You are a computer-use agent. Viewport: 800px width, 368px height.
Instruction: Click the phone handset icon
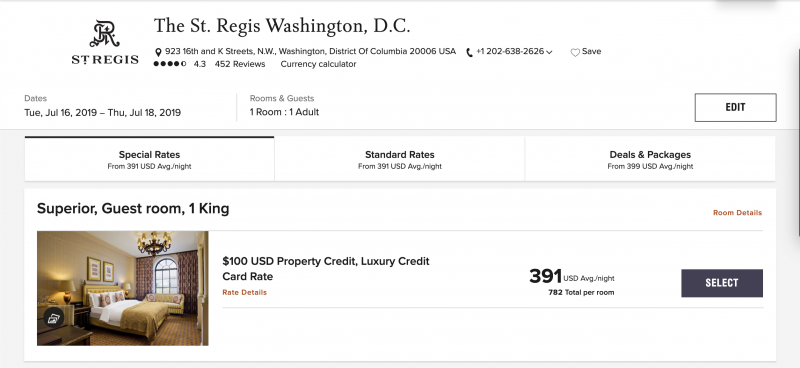tap(469, 52)
